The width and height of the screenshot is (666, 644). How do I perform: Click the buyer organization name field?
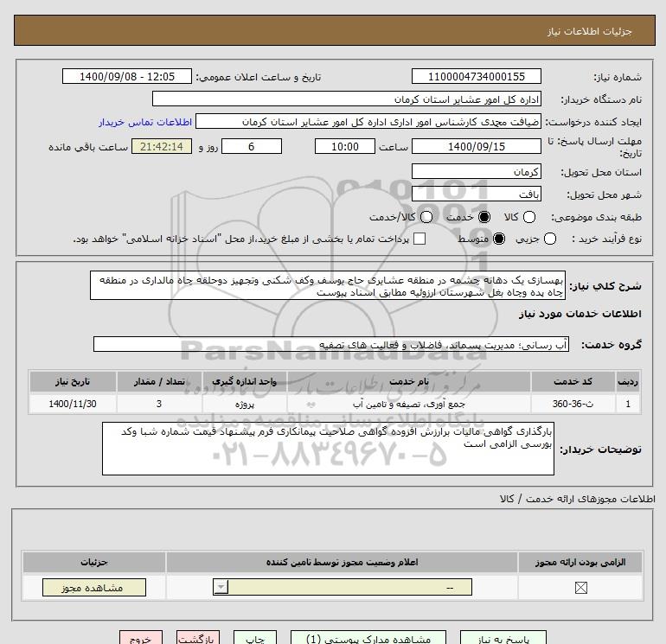pyautogui.click(x=347, y=99)
